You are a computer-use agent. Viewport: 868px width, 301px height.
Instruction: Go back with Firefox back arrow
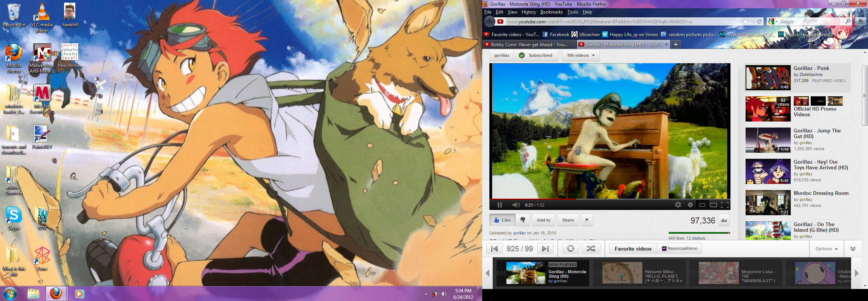pos(489,21)
